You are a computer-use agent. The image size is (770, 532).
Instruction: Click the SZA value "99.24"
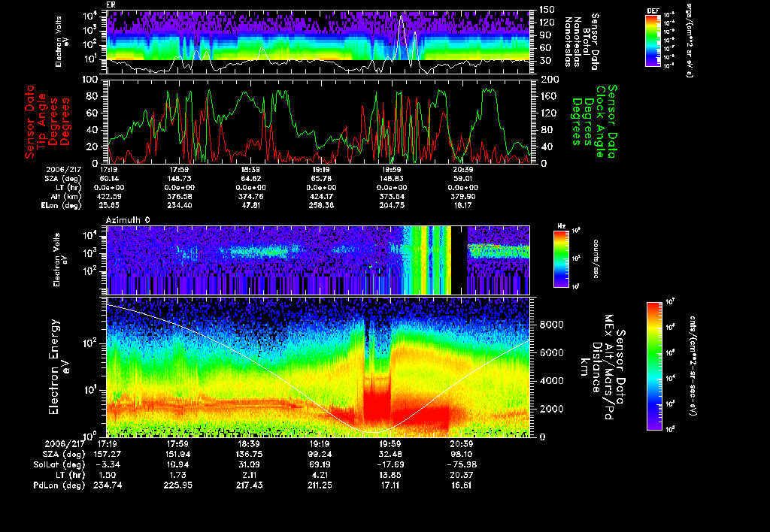click(320, 454)
